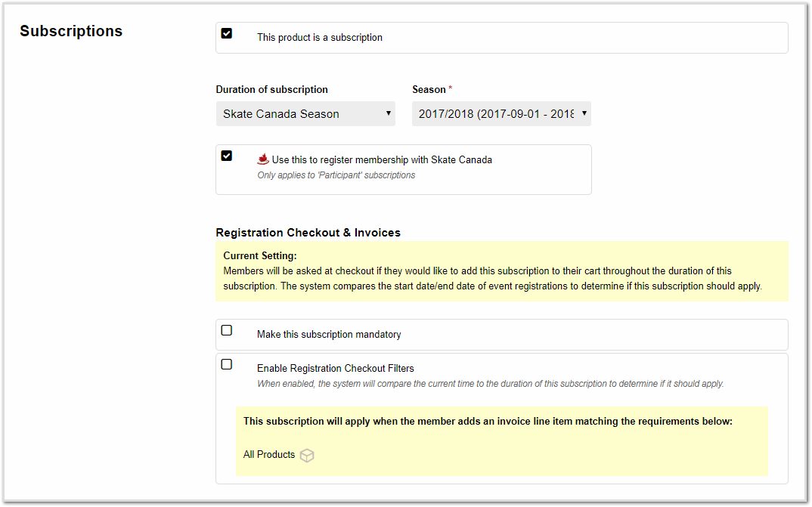Viewport: 812px width, 507px height.
Task: Click 'This subscription will apply when' notice text
Action: click(x=488, y=421)
